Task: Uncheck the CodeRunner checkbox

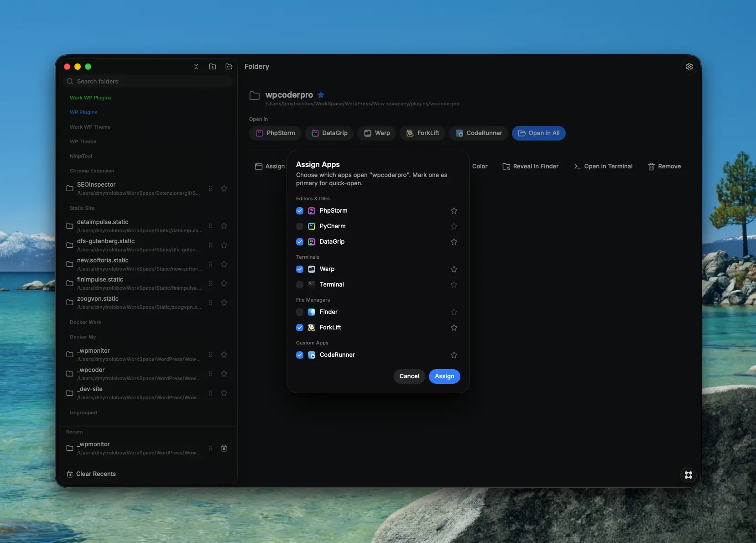Action: (x=300, y=355)
